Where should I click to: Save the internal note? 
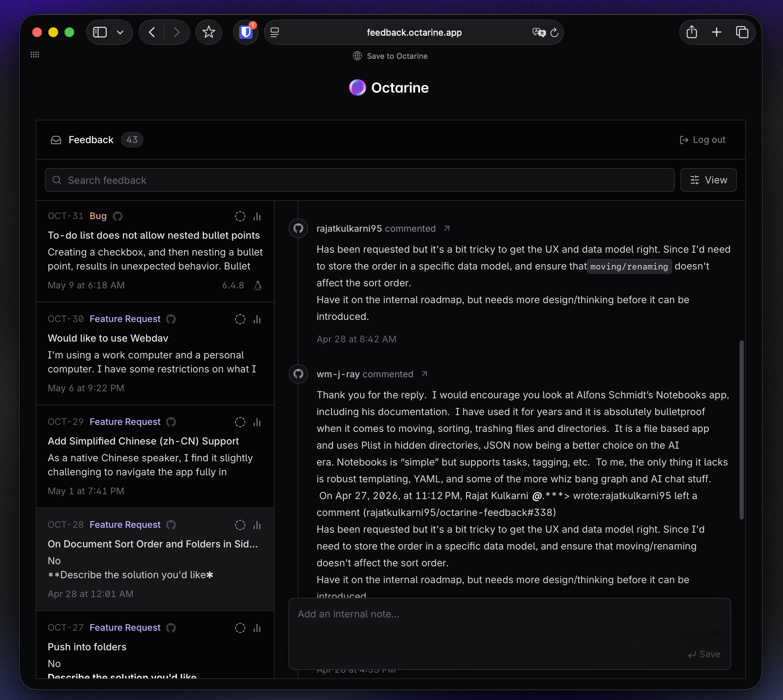point(704,654)
